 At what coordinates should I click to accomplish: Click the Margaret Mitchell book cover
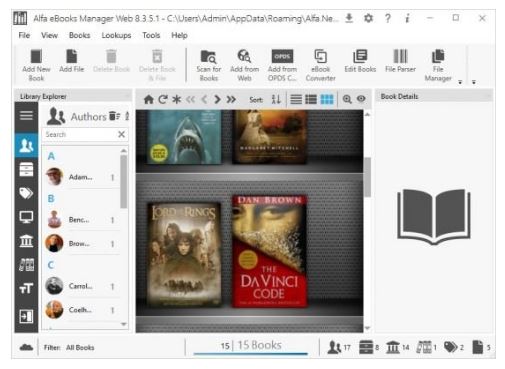[269, 137]
